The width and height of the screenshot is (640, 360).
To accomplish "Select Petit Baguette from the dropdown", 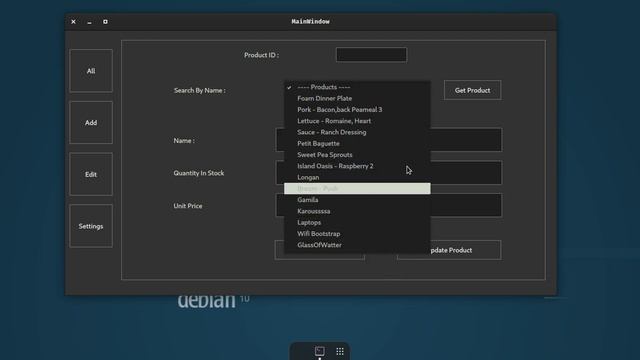I will pos(357,143).
